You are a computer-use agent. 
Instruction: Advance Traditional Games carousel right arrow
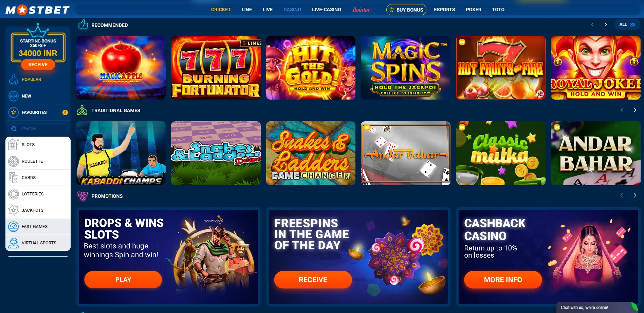(x=635, y=110)
